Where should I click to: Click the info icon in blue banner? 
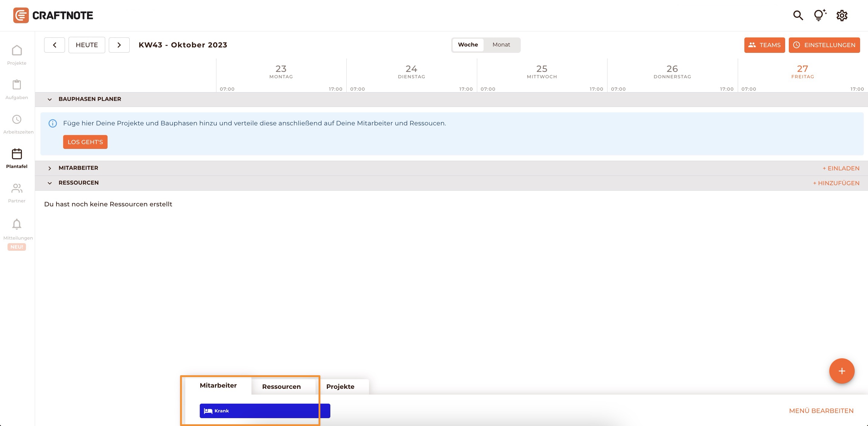[53, 124]
